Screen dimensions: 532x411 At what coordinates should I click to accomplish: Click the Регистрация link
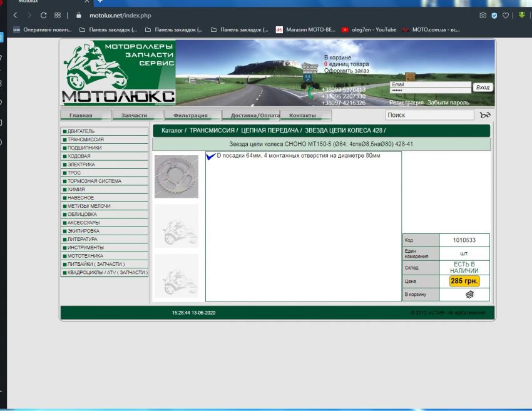click(x=406, y=103)
